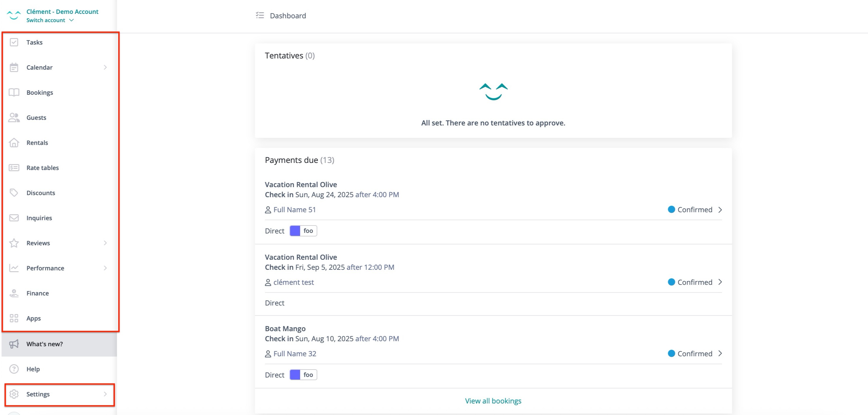Click the Bookings open-book icon
Image resolution: width=868 pixels, height=415 pixels.
(14, 92)
